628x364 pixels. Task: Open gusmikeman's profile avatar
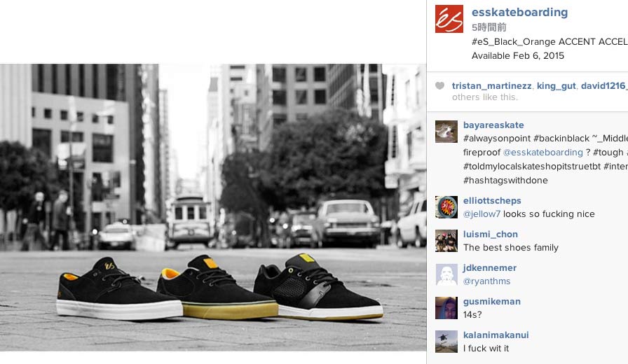coord(446,308)
